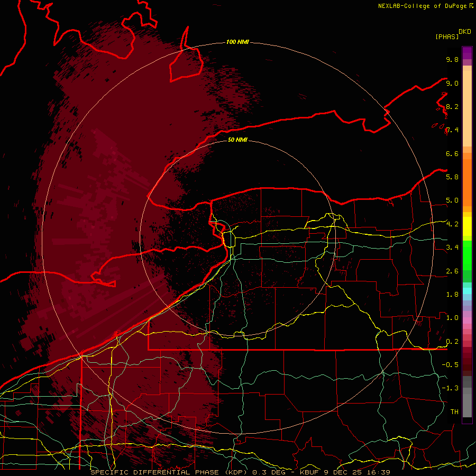Viewport: 476px width, 476px height.
Task: Pick the cyan segment of color scale
Action: 467,291
